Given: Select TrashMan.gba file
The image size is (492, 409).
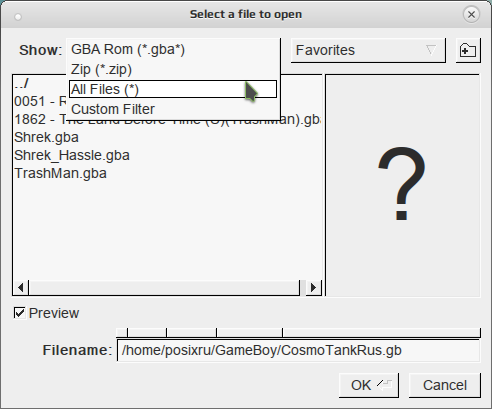Looking at the screenshot, I should [60, 173].
